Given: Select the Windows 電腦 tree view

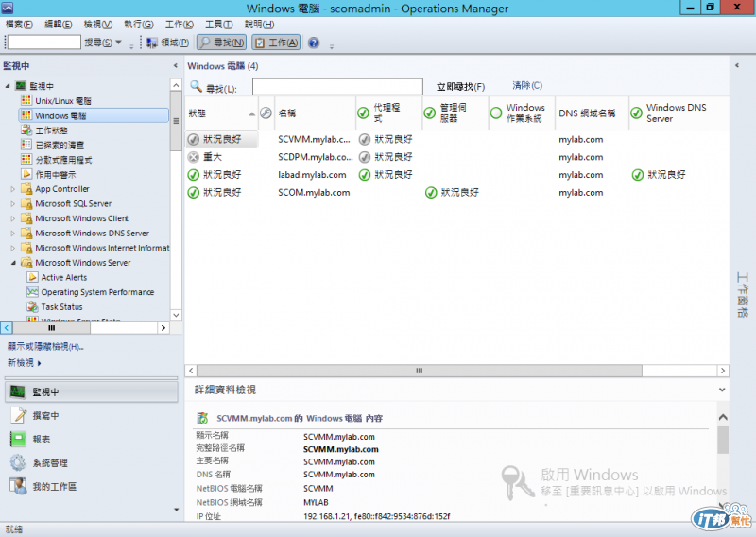Looking at the screenshot, I should pyautogui.click(x=94, y=115).
